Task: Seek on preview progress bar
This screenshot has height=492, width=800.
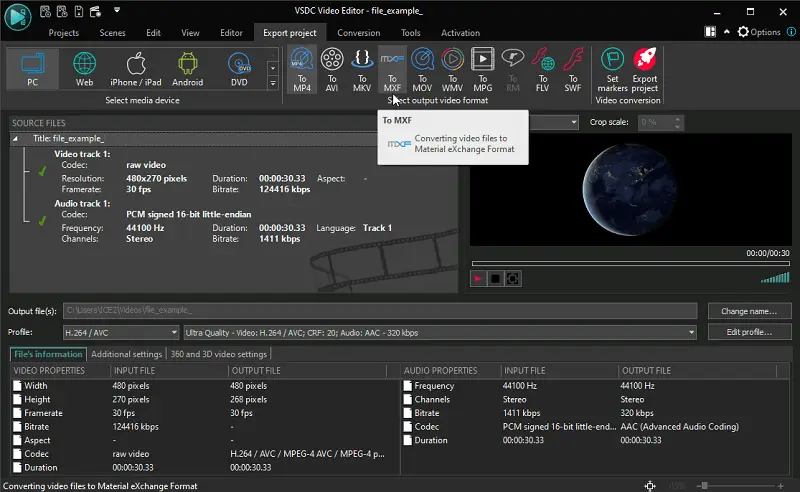Action: pos(631,264)
